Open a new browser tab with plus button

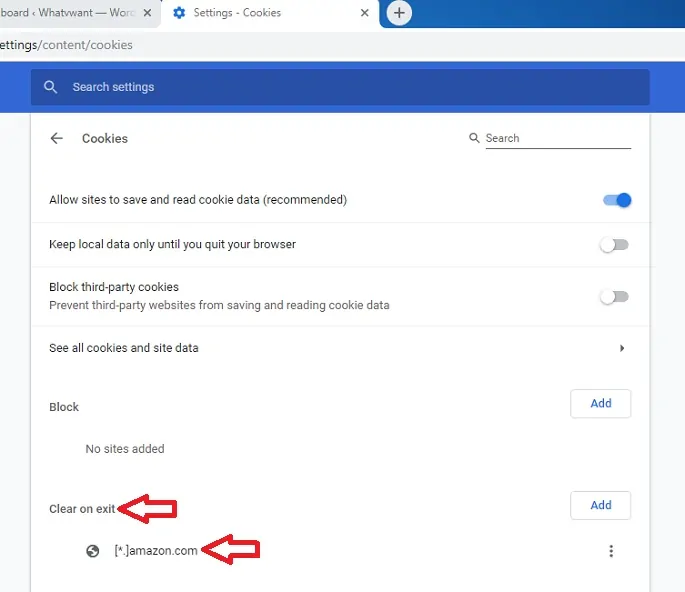pos(399,13)
